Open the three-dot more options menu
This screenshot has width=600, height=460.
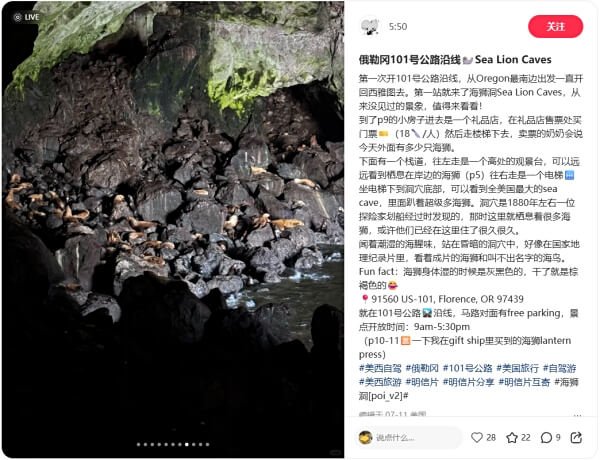(x=577, y=415)
